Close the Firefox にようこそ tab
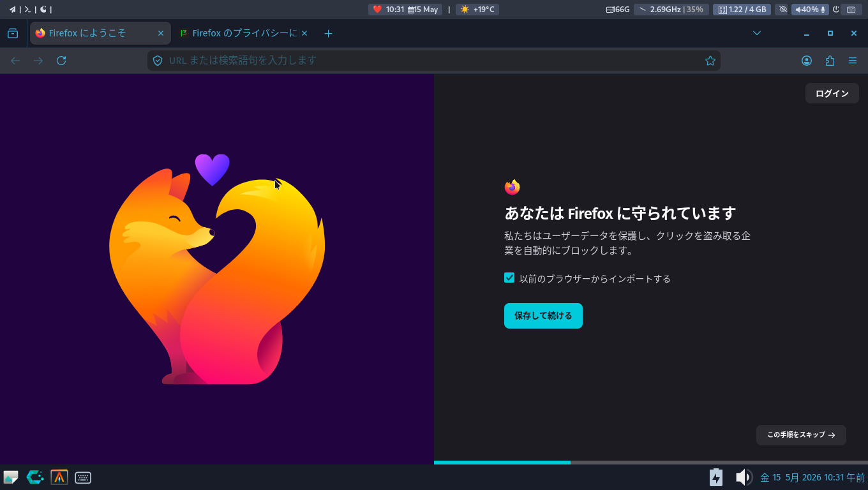868x490 pixels. [161, 33]
